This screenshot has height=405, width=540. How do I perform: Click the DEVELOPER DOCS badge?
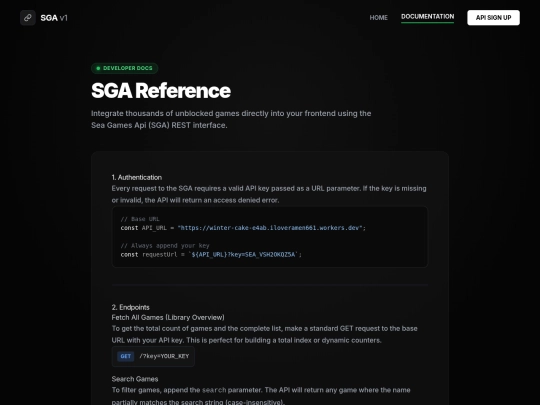[124, 68]
